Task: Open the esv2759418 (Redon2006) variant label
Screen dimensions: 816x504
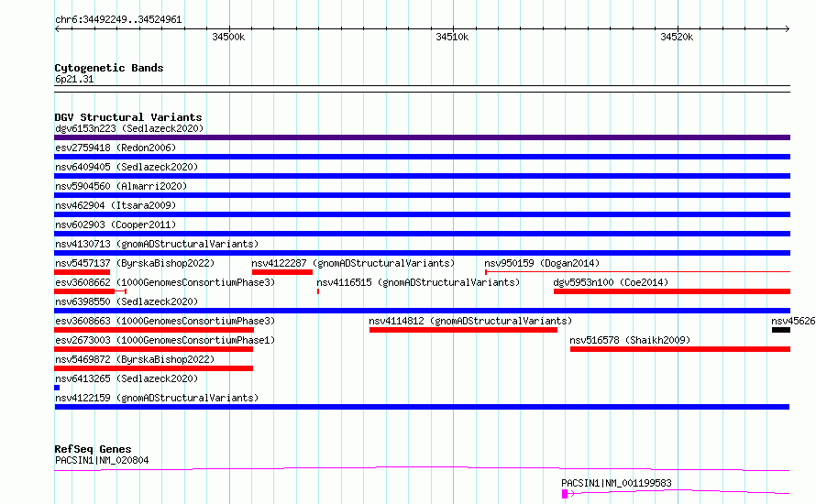Action: (x=116, y=148)
